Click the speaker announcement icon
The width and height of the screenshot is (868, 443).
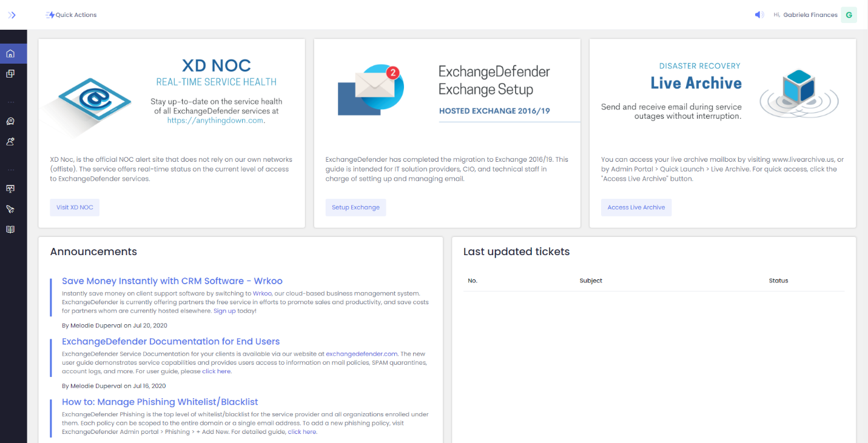(x=759, y=15)
